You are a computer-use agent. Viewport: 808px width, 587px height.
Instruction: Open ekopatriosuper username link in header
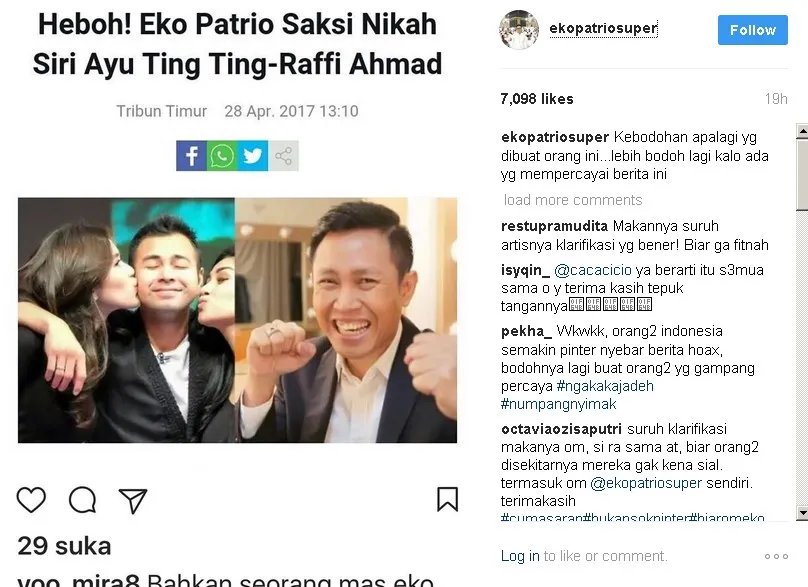coord(603,28)
